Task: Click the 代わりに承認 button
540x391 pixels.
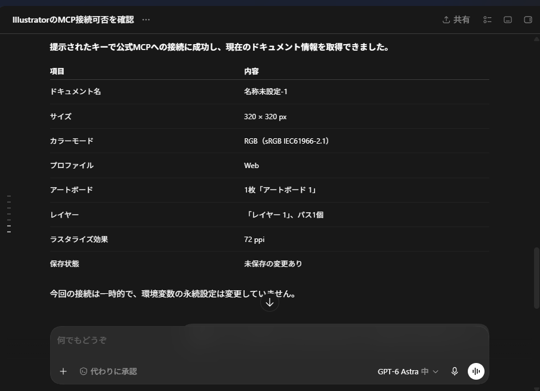Action: tap(108, 371)
